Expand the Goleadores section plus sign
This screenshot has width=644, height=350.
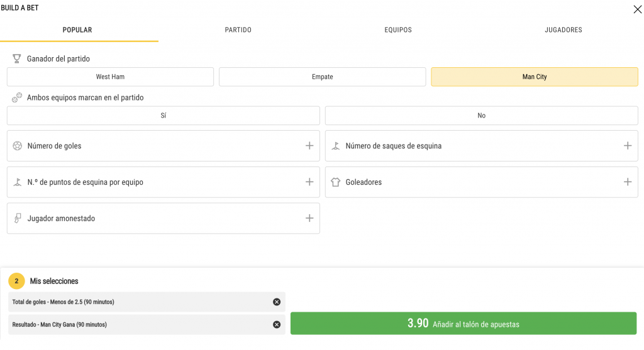pyautogui.click(x=628, y=182)
